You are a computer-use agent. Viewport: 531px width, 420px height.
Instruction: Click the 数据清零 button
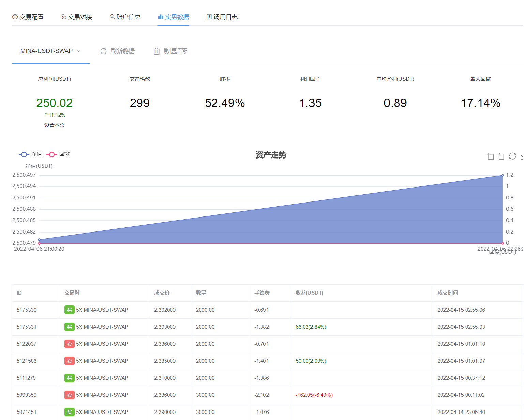pyautogui.click(x=170, y=51)
